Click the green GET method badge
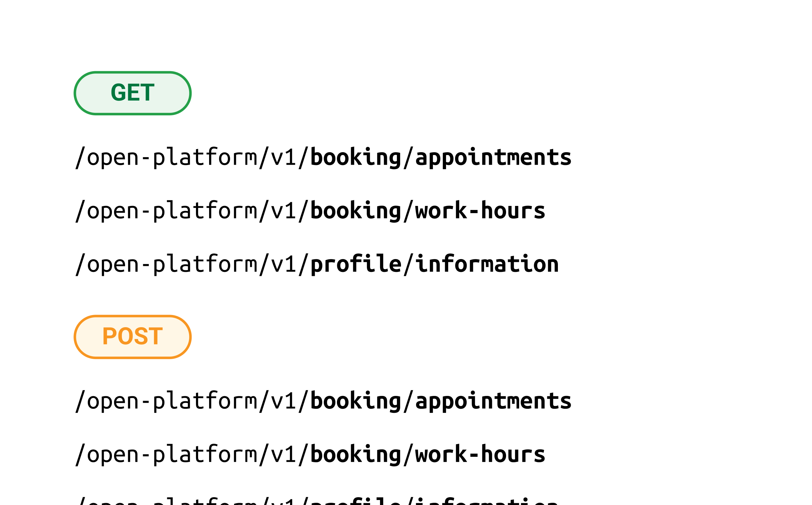Screen dimensions: 812x505 132,93
